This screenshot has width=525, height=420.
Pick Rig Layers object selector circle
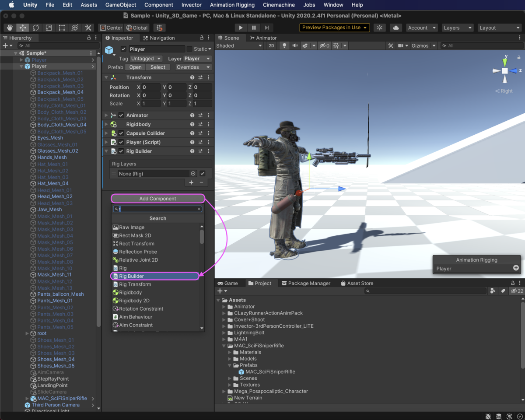(193, 174)
